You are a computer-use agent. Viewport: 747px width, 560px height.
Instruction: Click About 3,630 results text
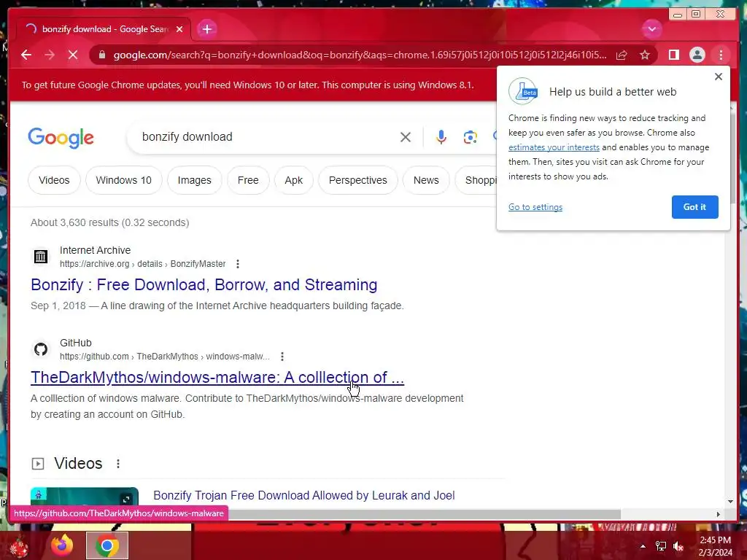110,222
